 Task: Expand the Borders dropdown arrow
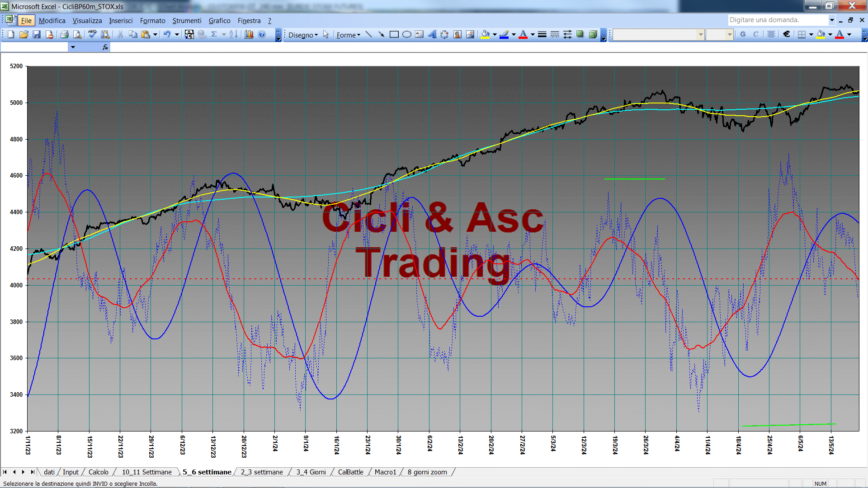point(811,34)
